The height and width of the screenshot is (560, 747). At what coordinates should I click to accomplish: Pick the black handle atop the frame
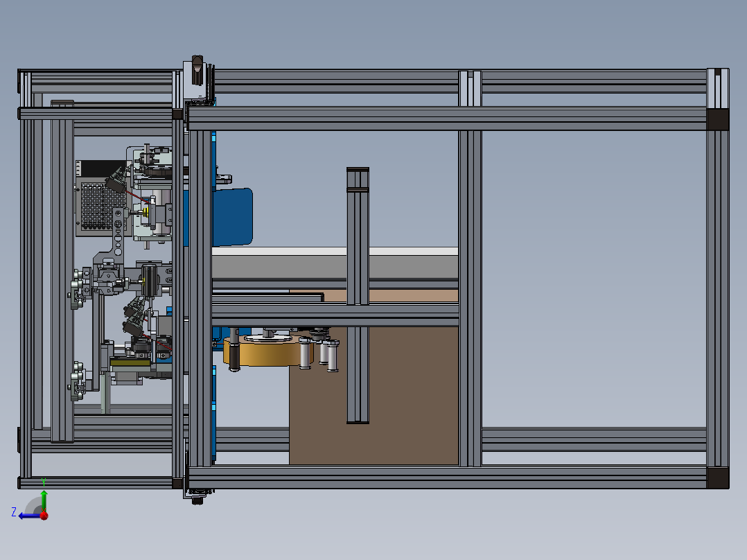pos(197,69)
